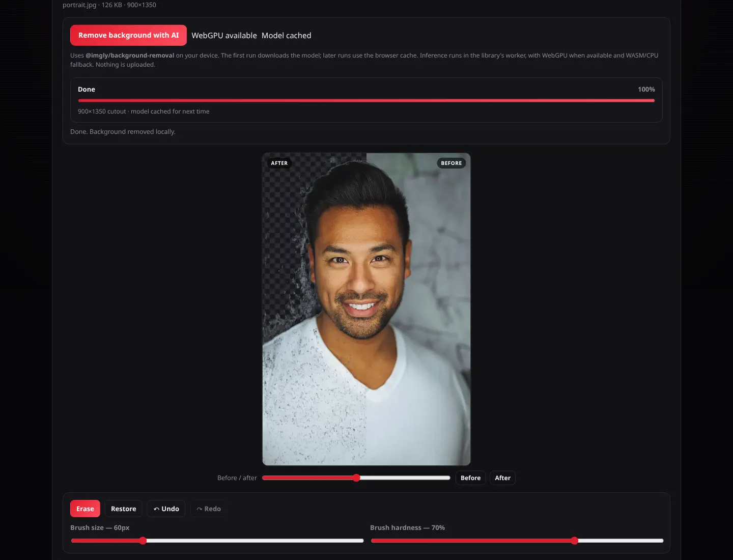
Task: Select the Restore brush mode
Action: click(x=124, y=509)
